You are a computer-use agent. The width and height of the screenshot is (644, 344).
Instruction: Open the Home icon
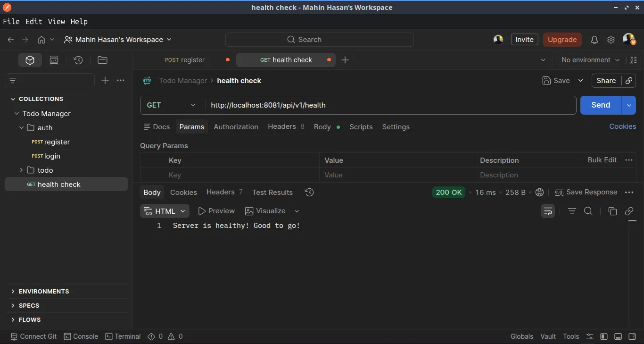coord(41,40)
